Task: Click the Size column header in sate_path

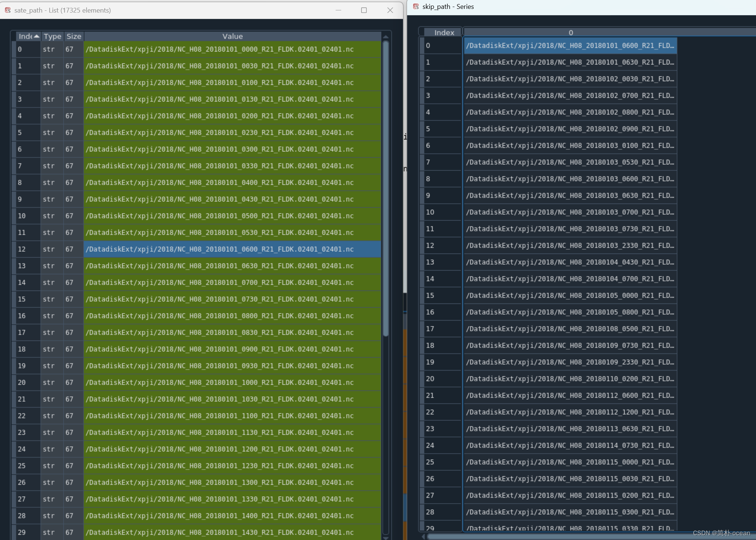Action: point(74,36)
